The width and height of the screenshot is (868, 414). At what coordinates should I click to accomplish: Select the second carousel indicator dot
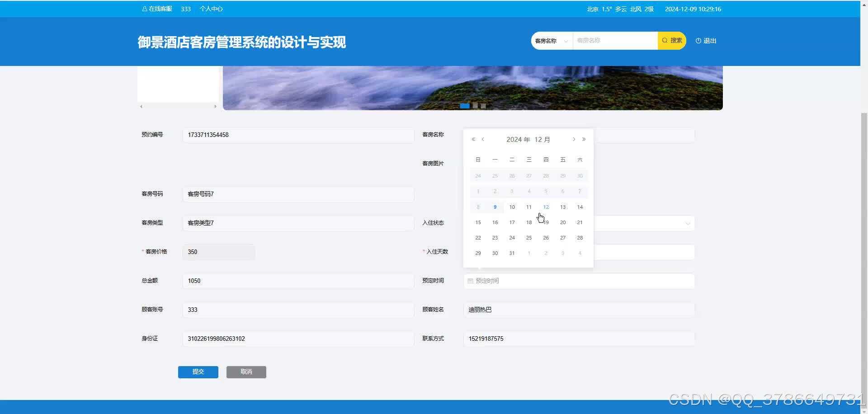pos(475,106)
